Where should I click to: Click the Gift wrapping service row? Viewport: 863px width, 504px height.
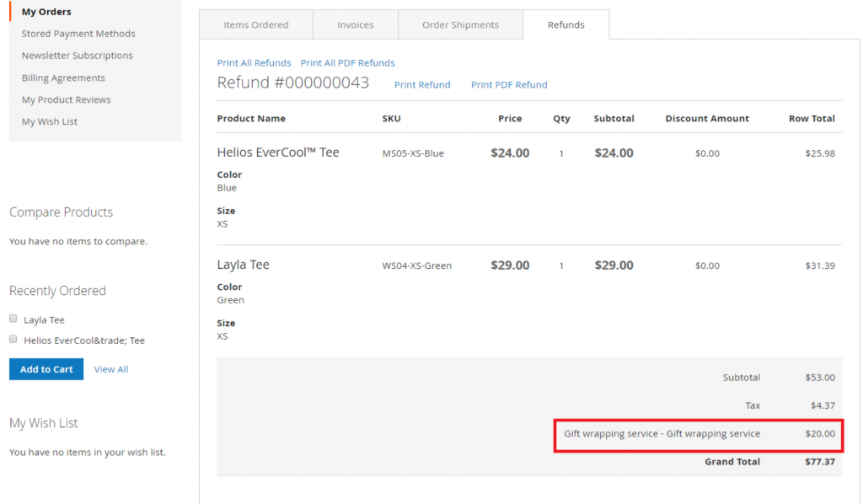click(698, 434)
